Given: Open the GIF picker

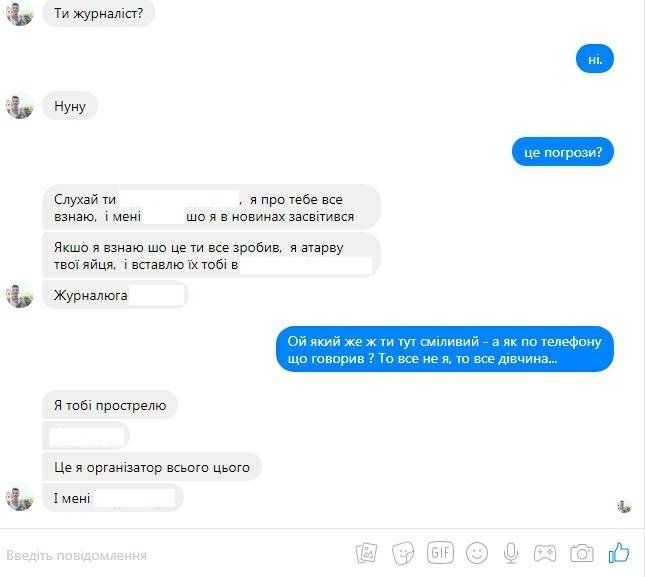Looking at the screenshot, I should click(440, 553).
